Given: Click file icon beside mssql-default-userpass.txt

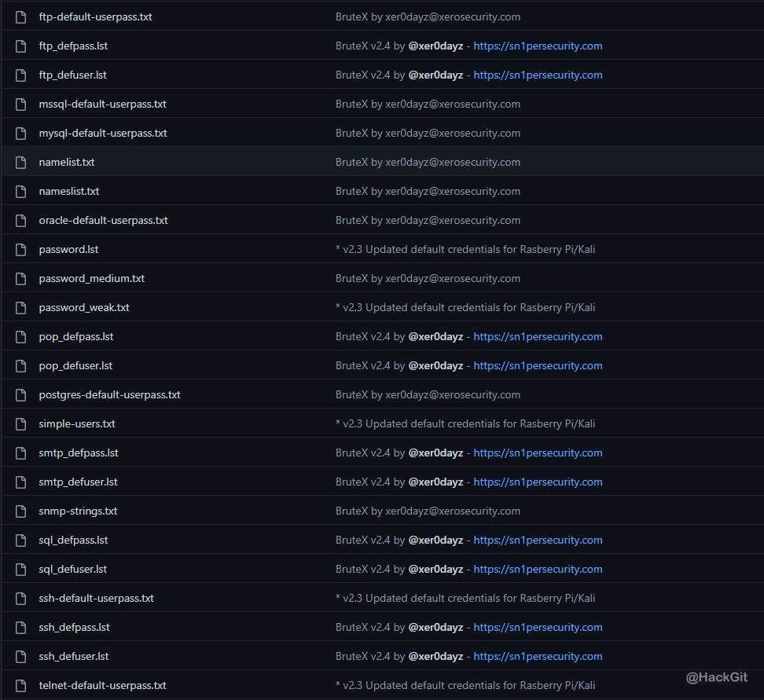Looking at the screenshot, I should 21,104.
